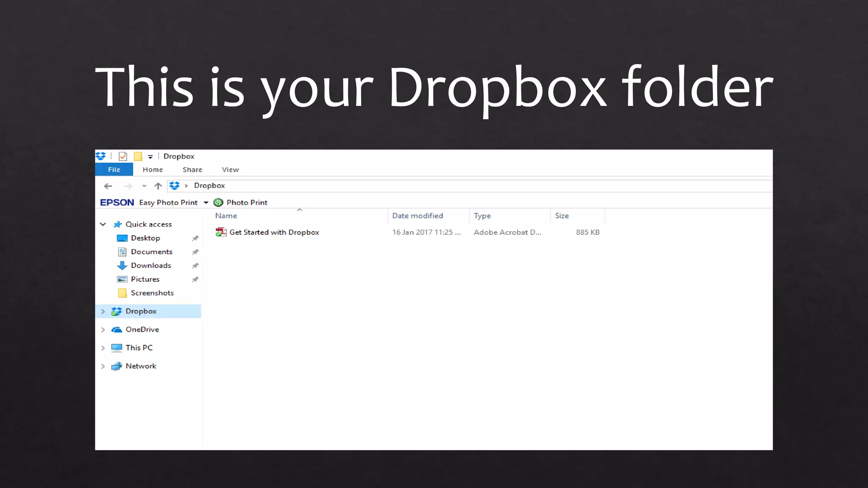Click the Forward navigation arrow
Screen dimensions: 868x488
(x=128, y=186)
